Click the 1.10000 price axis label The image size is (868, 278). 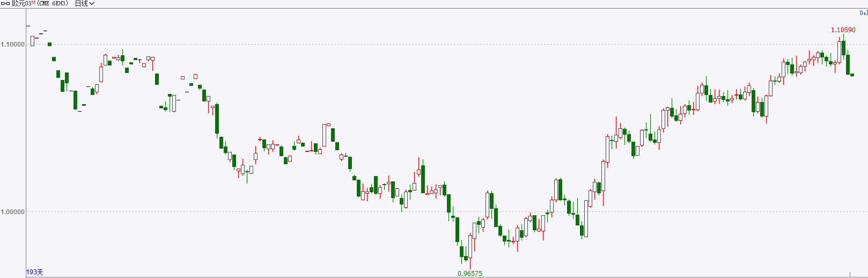13,45
